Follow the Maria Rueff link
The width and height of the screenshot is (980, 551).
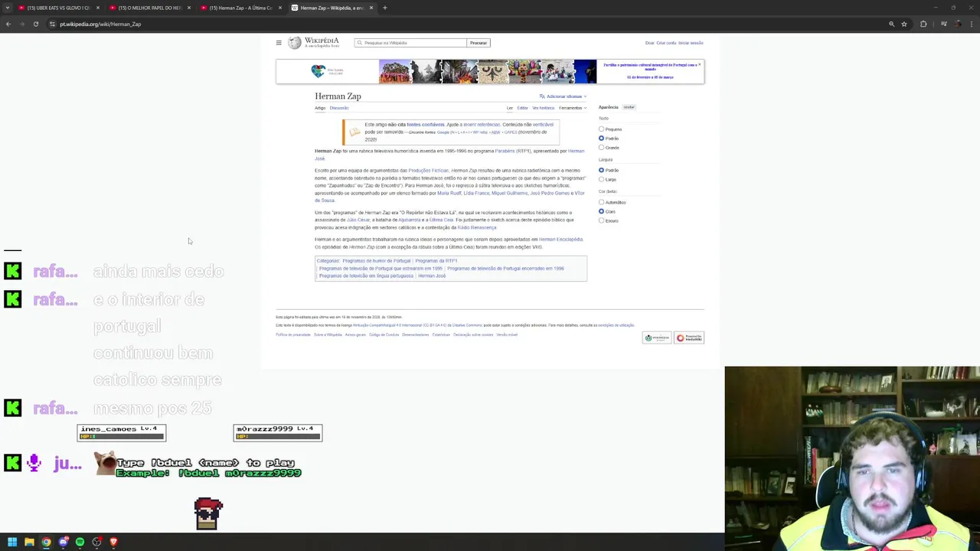click(449, 193)
